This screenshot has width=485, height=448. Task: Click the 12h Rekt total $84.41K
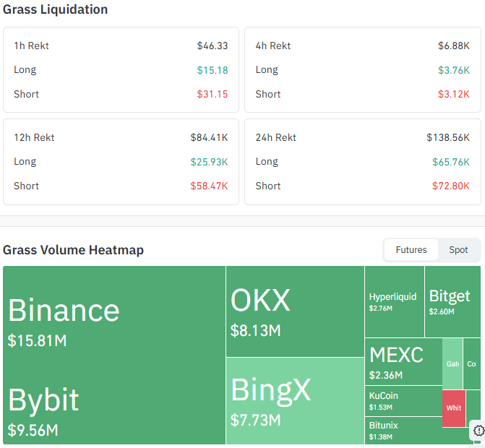[x=209, y=137]
